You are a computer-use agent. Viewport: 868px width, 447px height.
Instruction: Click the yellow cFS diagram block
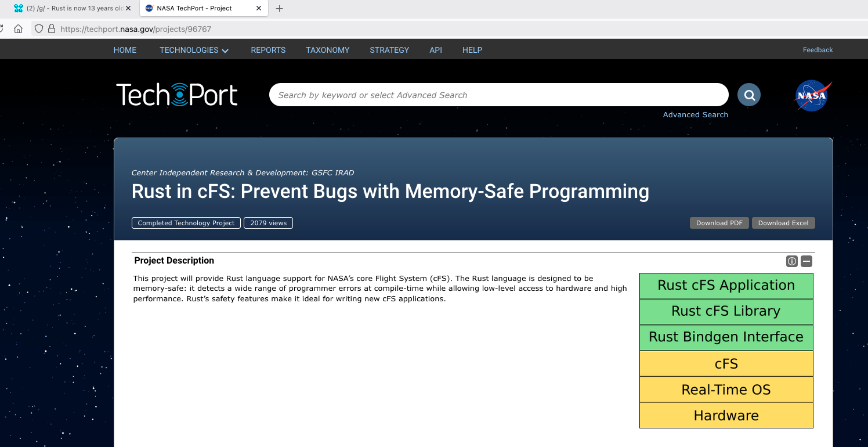point(726,363)
